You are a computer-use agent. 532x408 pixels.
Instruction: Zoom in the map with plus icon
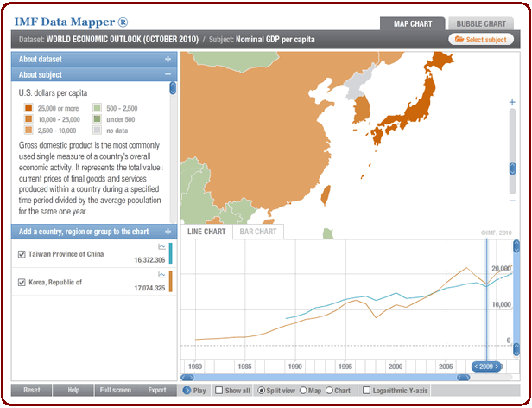point(512,102)
